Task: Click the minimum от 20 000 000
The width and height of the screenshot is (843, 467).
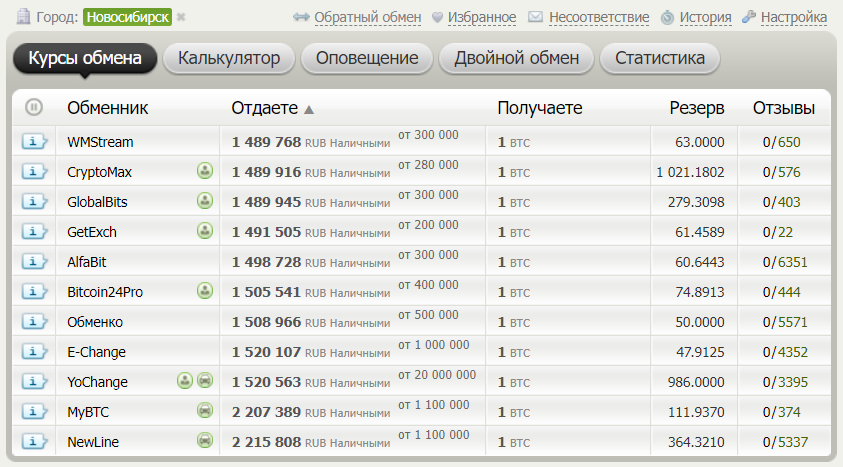Action: point(437,375)
